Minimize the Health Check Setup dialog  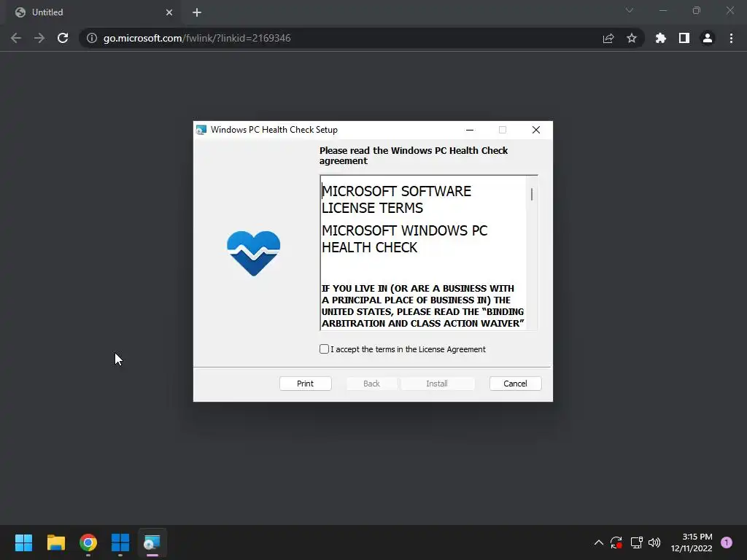(470, 130)
